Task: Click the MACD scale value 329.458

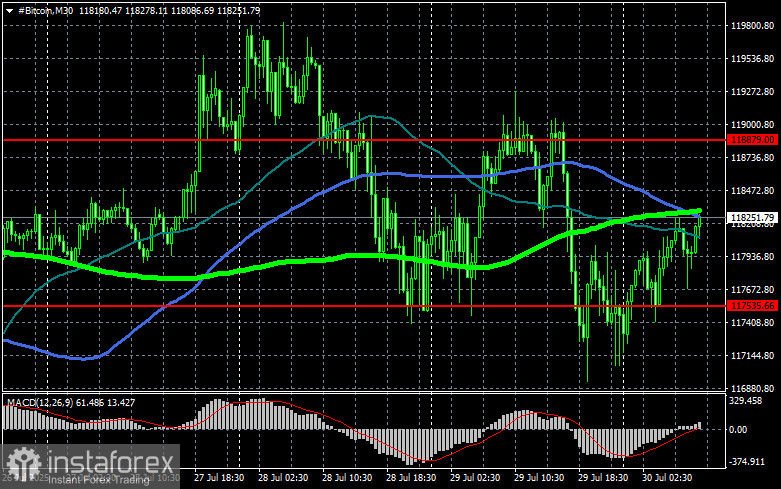Action: [x=745, y=400]
